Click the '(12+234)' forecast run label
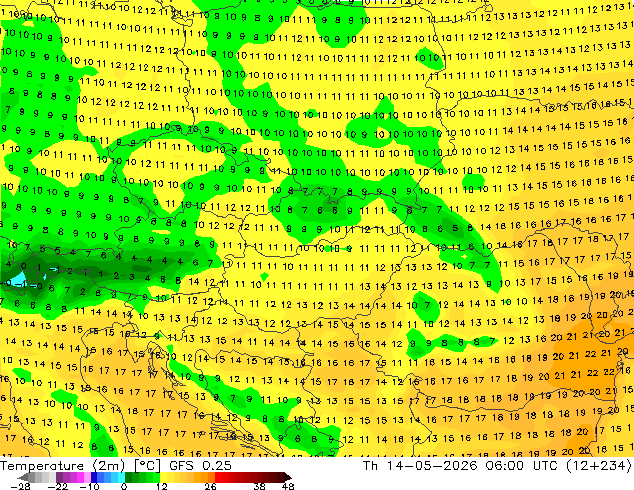This screenshot has width=634, height=490. (x=598, y=466)
